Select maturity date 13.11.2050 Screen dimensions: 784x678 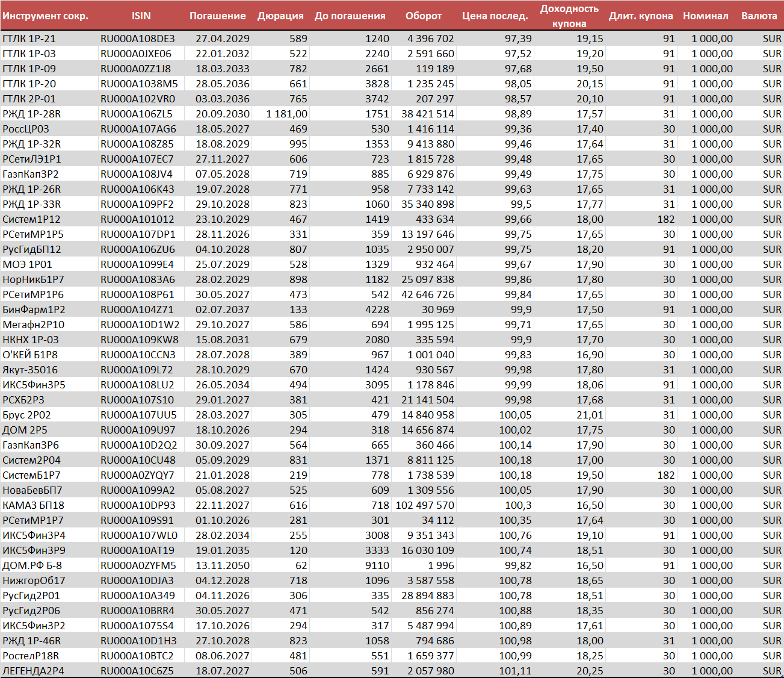pyautogui.click(x=222, y=565)
